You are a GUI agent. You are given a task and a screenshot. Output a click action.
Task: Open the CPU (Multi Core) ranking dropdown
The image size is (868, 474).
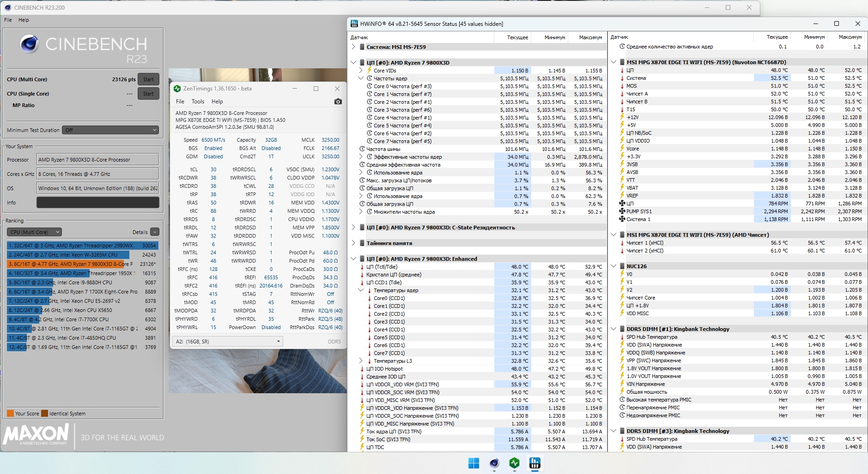coord(34,232)
